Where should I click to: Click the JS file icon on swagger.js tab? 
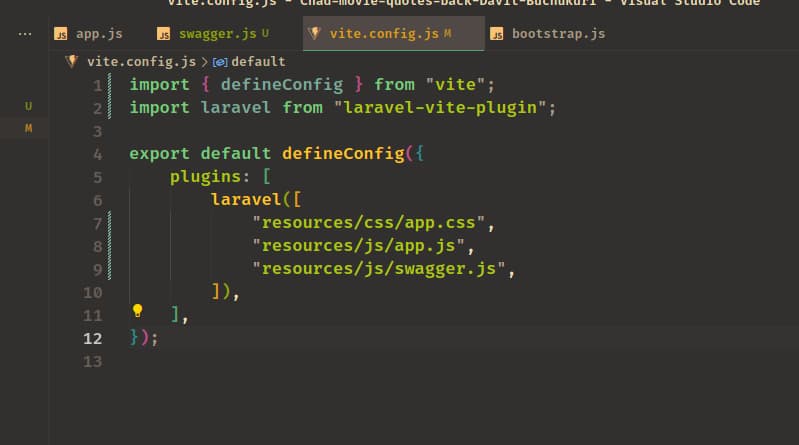[x=164, y=34]
